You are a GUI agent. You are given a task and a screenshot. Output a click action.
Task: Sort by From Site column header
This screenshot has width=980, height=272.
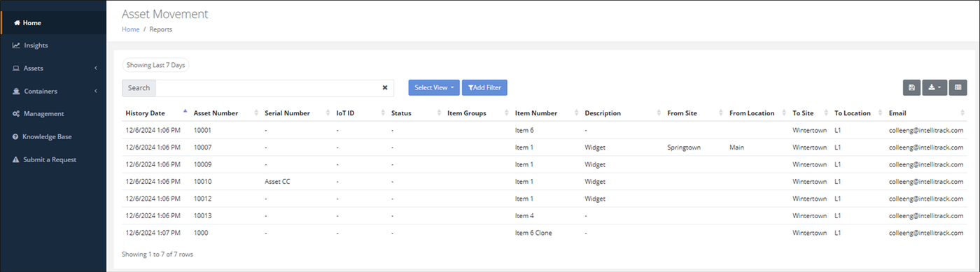(x=695, y=113)
